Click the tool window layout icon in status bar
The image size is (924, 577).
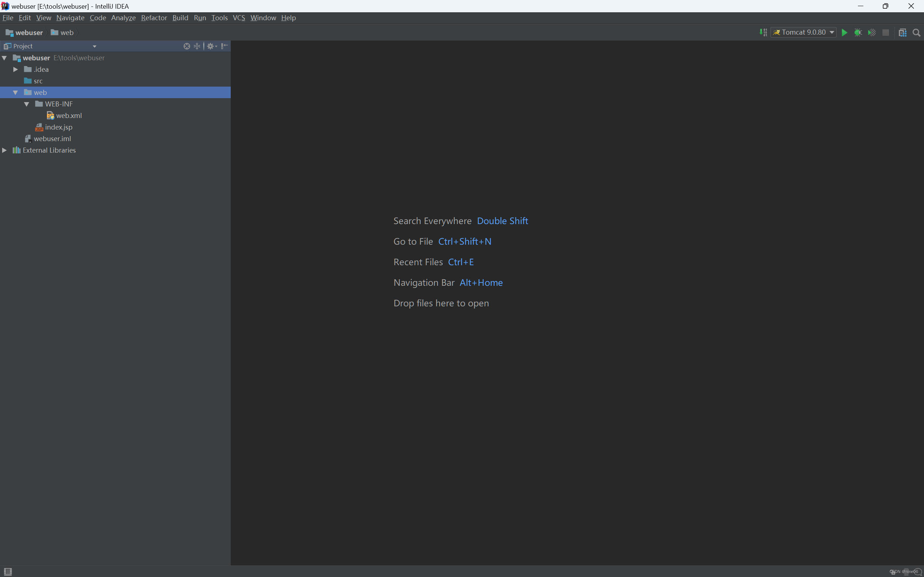pos(8,571)
